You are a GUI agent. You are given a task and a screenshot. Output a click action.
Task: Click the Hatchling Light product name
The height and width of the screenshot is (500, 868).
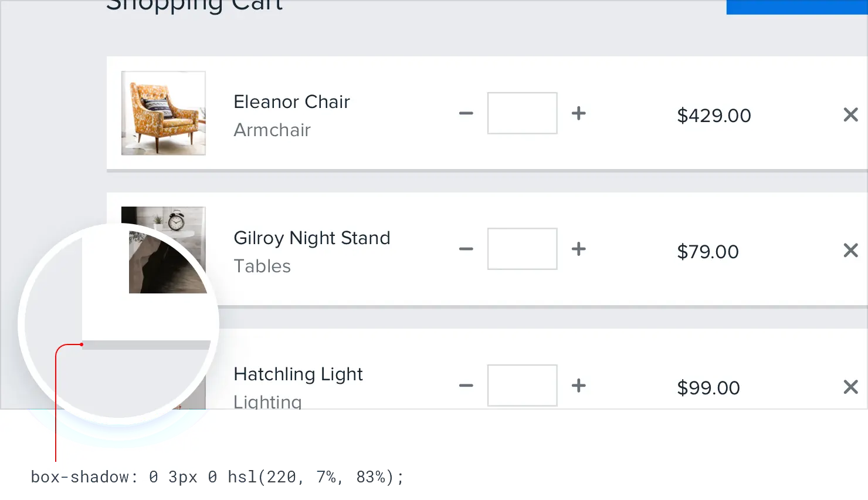(298, 374)
